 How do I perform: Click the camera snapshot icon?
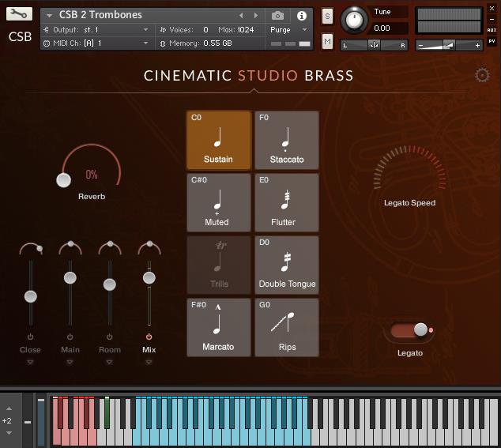tap(277, 15)
